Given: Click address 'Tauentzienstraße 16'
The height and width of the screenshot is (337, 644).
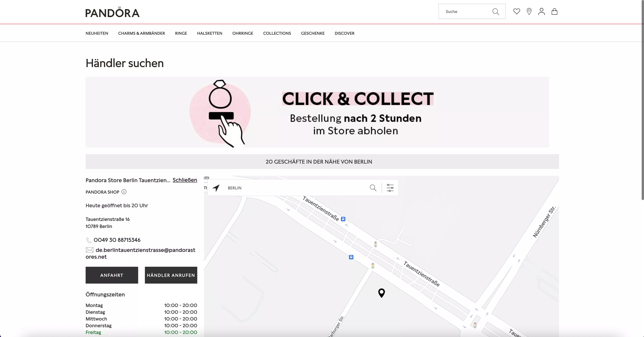Looking at the screenshot, I should 108,219.
